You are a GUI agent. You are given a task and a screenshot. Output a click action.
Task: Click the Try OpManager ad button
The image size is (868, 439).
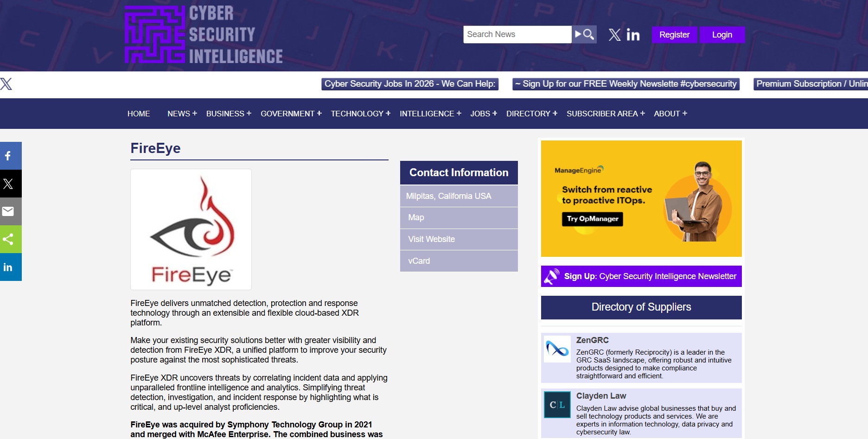coord(593,219)
